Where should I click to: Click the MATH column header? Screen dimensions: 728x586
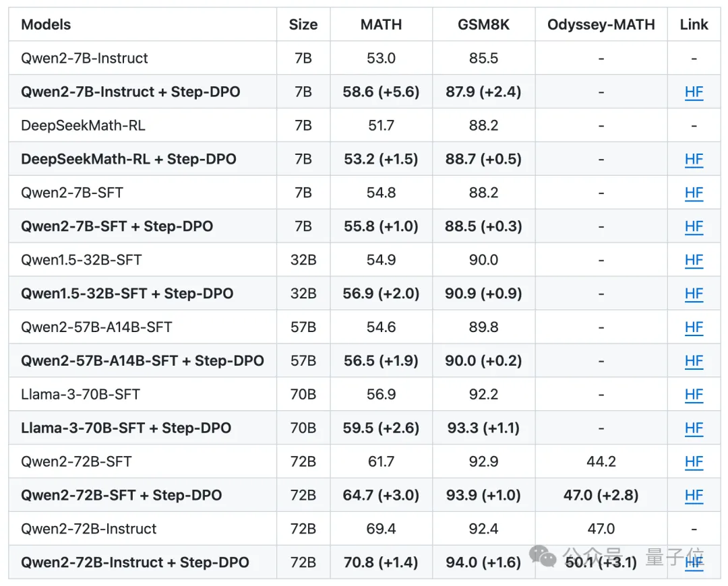coord(381,25)
